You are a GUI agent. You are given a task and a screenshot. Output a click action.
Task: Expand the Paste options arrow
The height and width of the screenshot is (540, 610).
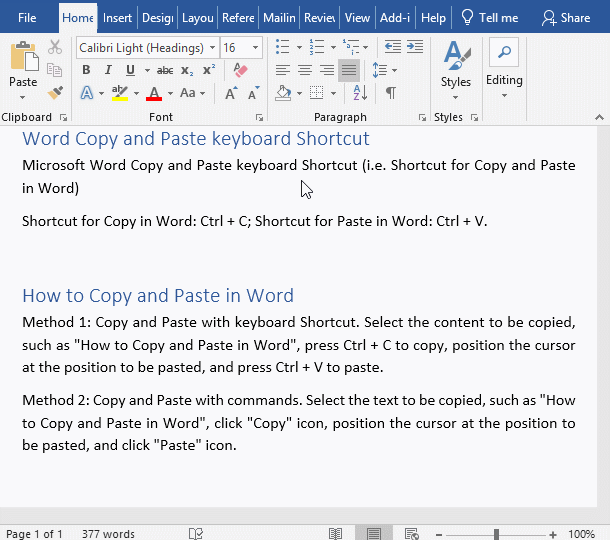23,97
